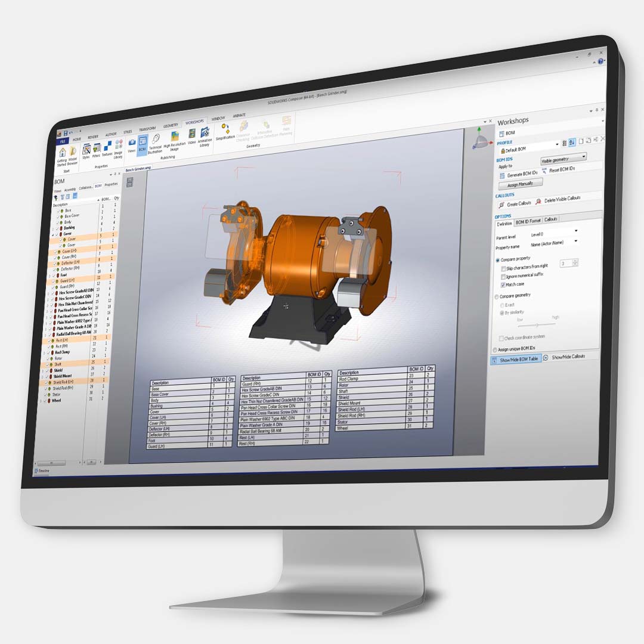
Task: Click the Textures icon
Action: point(107,146)
